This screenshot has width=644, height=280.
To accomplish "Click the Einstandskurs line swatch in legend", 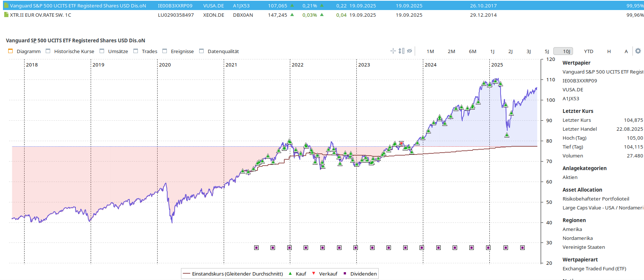I will (x=187, y=274).
